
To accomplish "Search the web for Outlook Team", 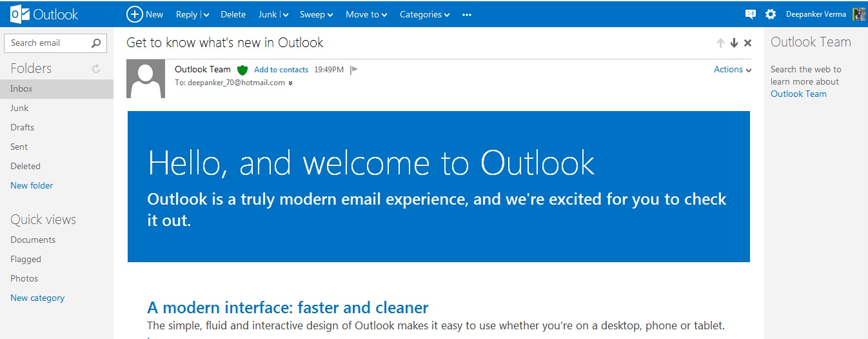I will click(798, 94).
